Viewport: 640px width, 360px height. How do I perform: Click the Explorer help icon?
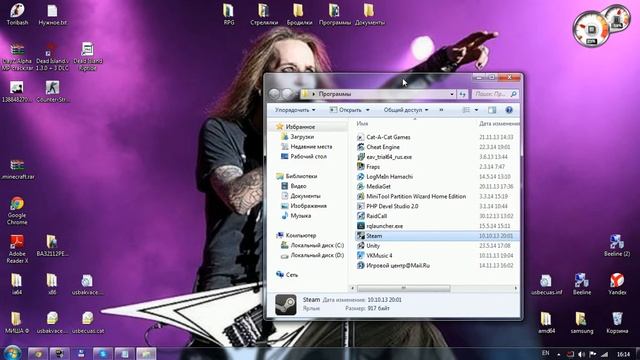click(x=509, y=110)
